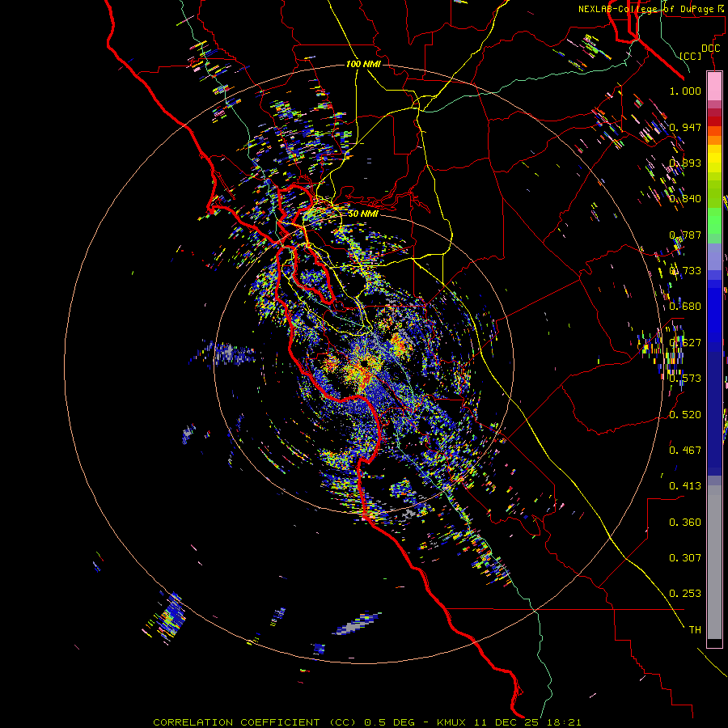The height and width of the screenshot is (728, 728).
Task: Click the 0.307 color scale value
Action: click(x=685, y=557)
